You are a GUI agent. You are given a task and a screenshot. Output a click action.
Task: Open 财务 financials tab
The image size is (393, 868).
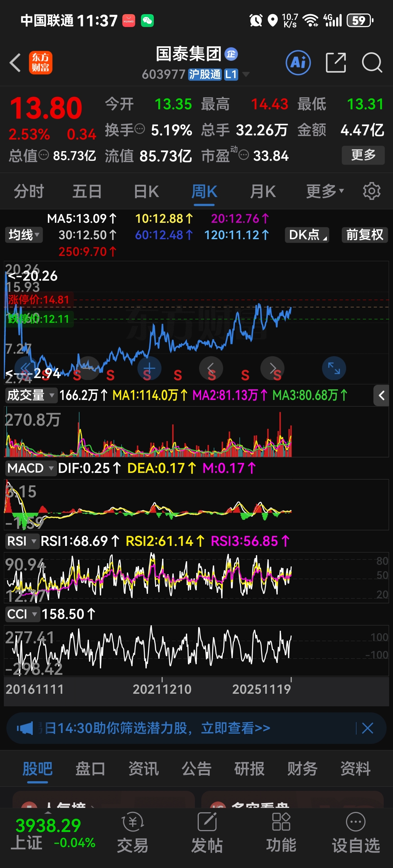pos(302,769)
